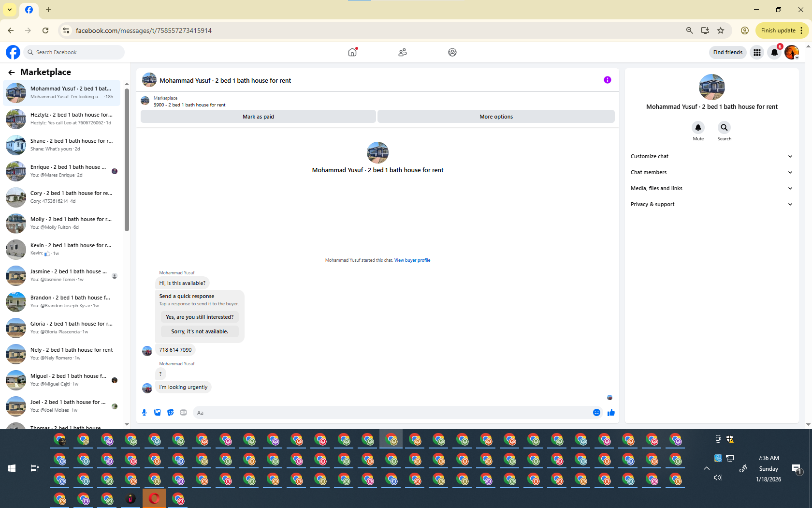The width and height of the screenshot is (812, 508).
Task: Record a voice clip with microphone icon
Action: (x=144, y=413)
